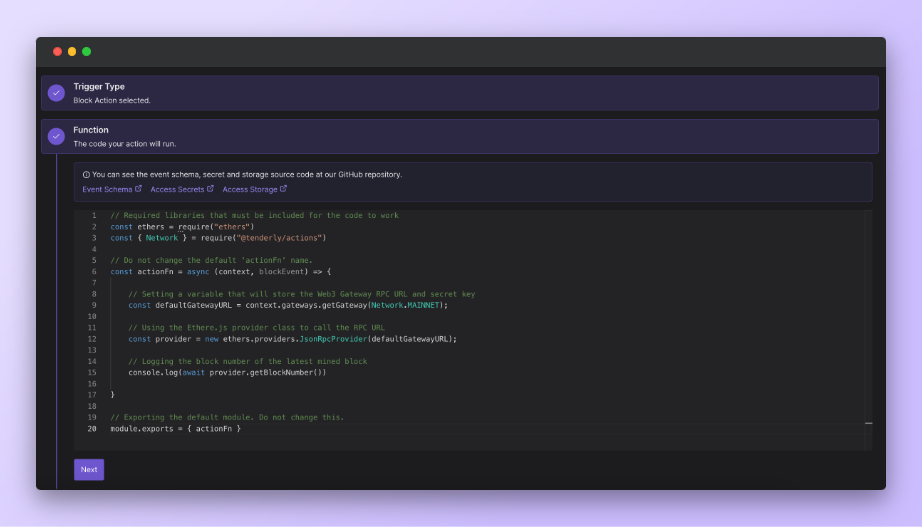Viewport: 922px width, 527px height.
Task: Click the 'const defaultGatewayURL' code line
Action: [288, 305]
